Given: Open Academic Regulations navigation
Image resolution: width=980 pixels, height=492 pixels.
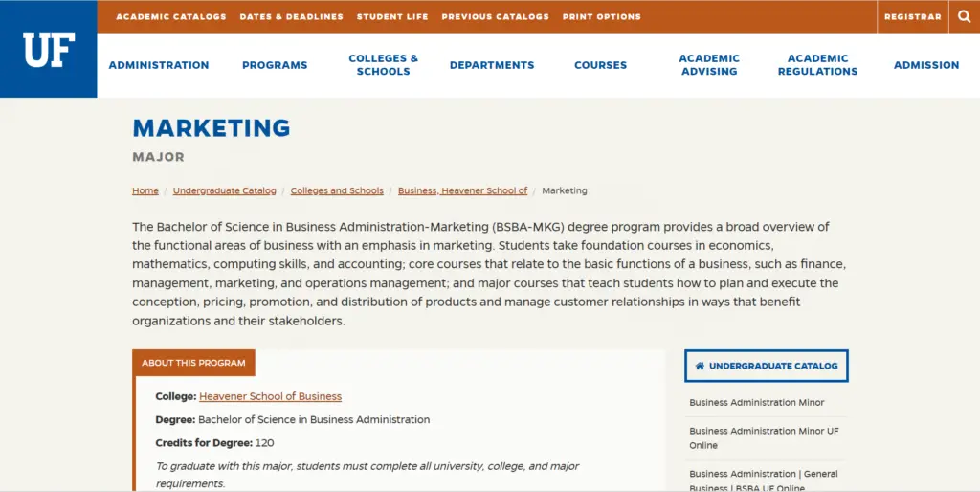Looking at the screenshot, I should pos(817,65).
